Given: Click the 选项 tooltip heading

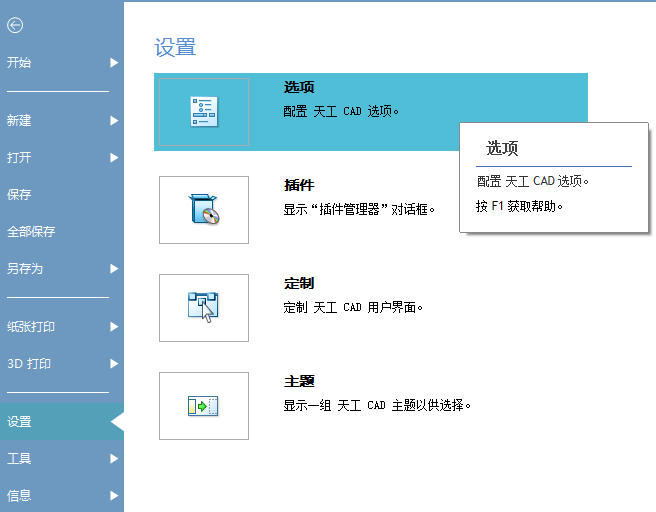Looking at the screenshot, I should pyautogui.click(x=502, y=148).
